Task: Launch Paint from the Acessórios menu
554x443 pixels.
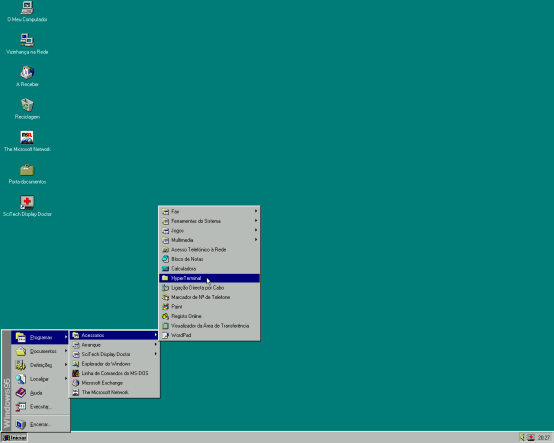Action: point(209,307)
